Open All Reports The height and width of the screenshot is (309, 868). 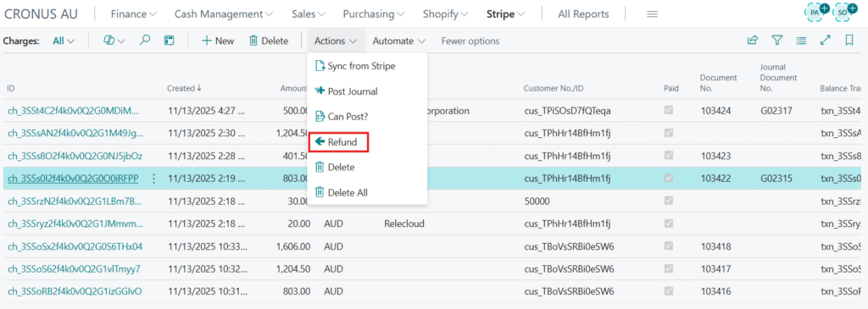(583, 14)
